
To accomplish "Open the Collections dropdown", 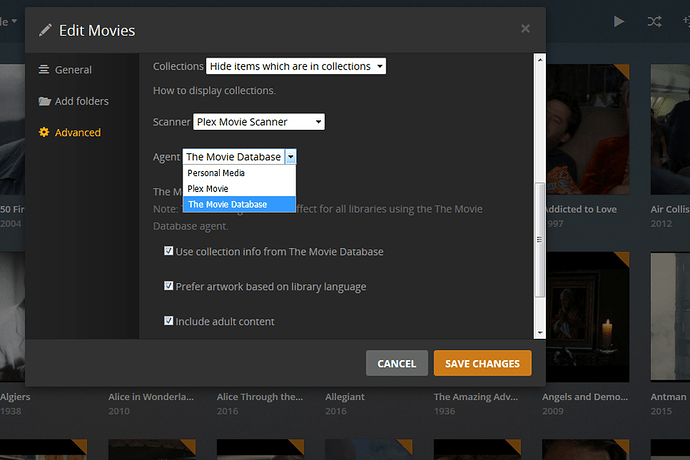I will [x=296, y=66].
